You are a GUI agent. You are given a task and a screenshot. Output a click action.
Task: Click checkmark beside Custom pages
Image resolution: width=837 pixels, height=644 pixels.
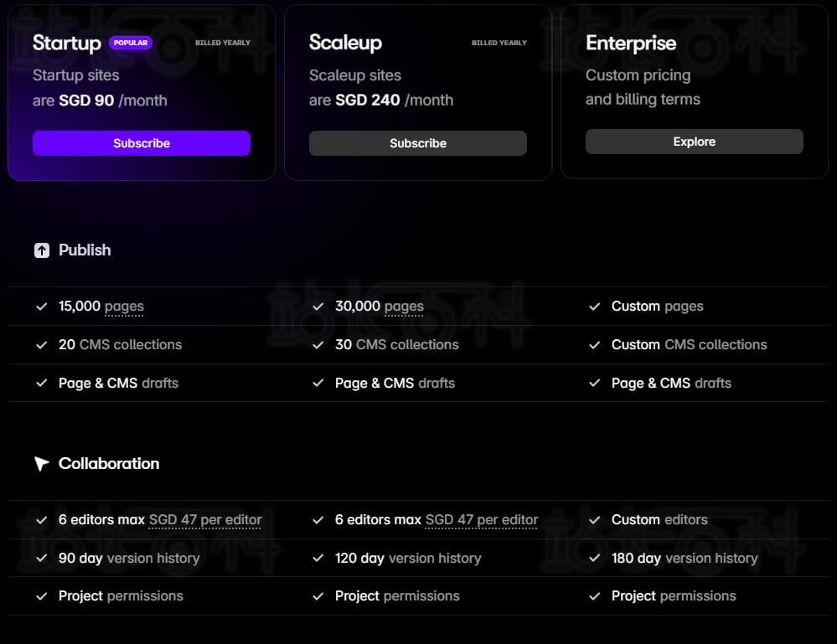pyautogui.click(x=595, y=307)
